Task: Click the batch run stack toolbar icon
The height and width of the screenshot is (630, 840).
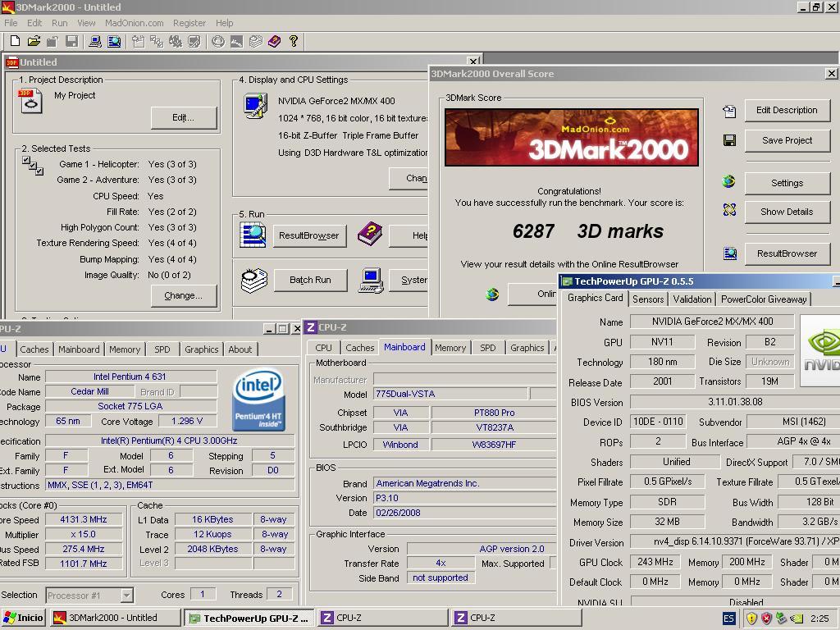Action: [256, 41]
